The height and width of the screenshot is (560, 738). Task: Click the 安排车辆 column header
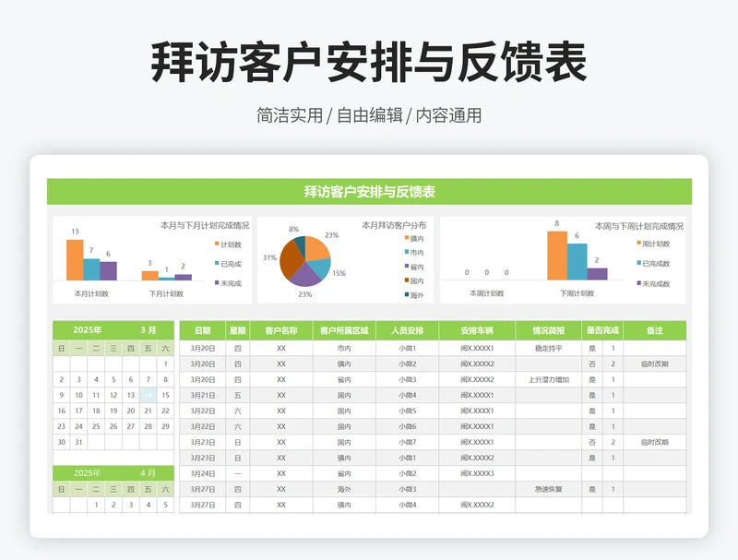477,330
